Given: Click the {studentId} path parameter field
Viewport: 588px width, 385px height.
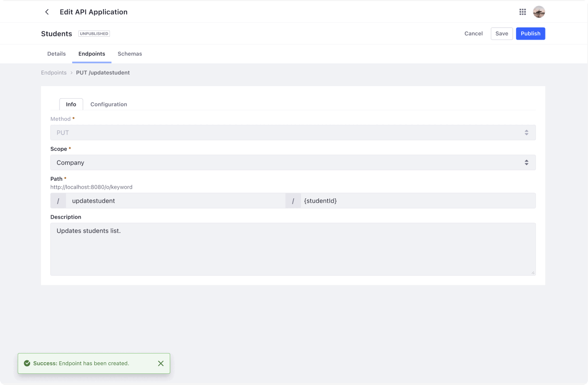Looking at the screenshot, I should 417,201.
